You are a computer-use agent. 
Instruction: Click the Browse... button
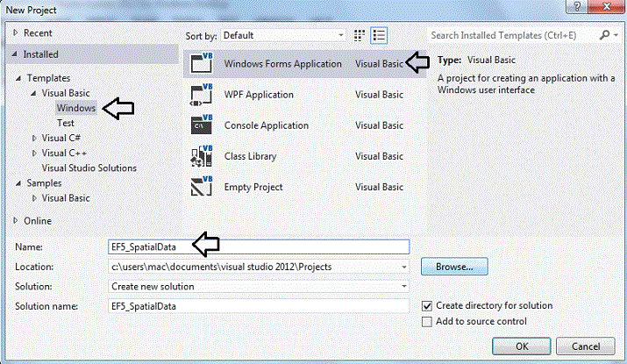(x=454, y=267)
